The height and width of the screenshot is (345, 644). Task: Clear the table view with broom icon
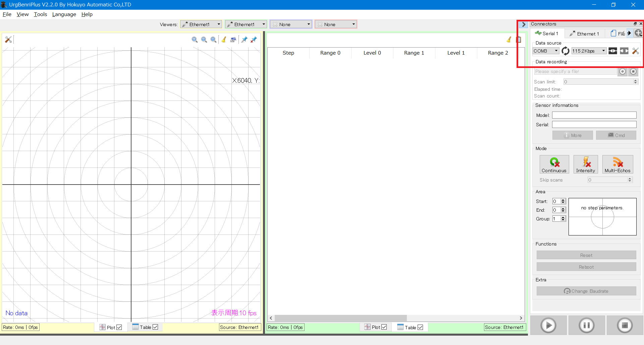pos(509,40)
